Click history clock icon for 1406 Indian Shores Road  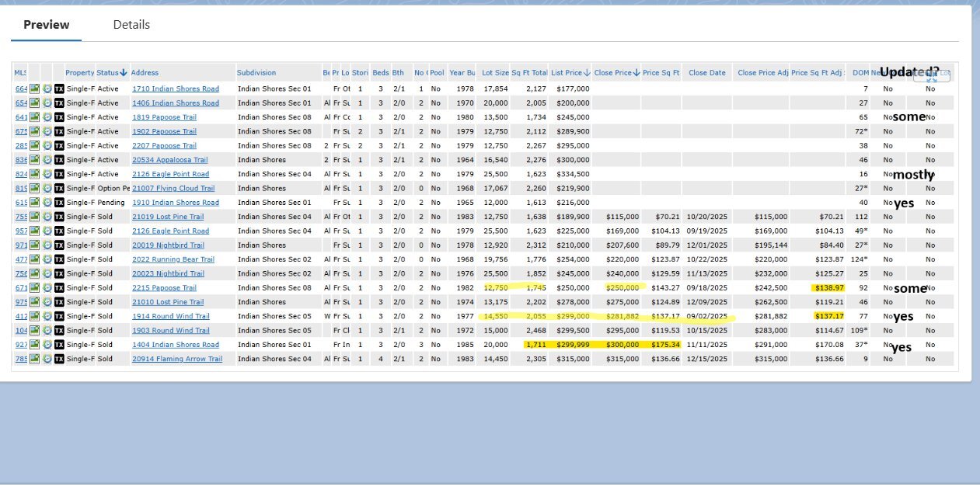[x=47, y=103]
